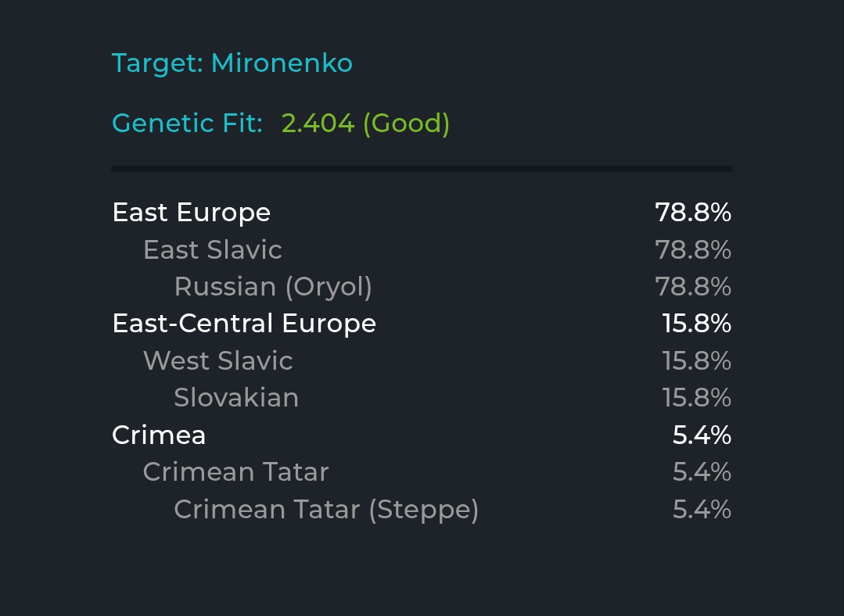Image resolution: width=844 pixels, height=616 pixels.
Task: Select the Target: Mironenko heading
Action: 232,63
